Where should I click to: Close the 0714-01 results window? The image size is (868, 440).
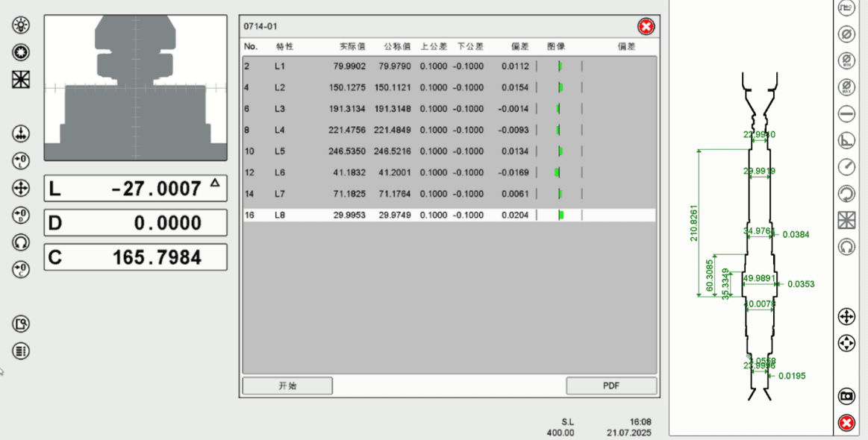(646, 26)
